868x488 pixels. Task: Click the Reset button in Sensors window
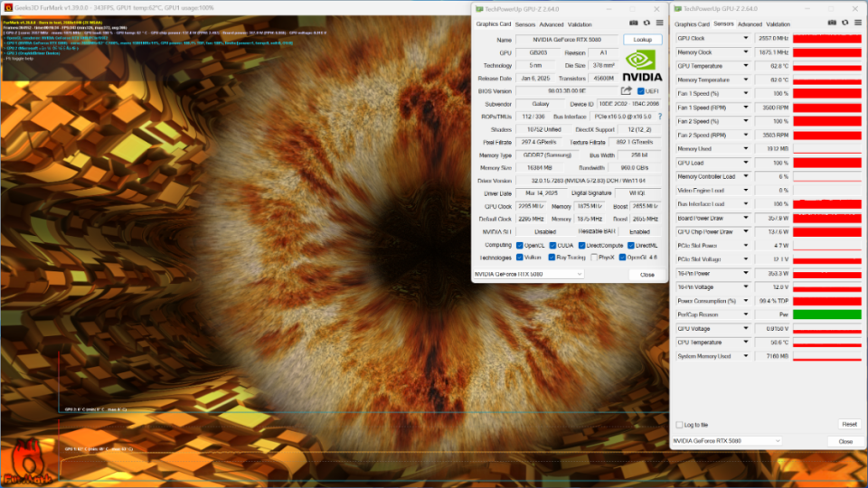pos(849,425)
